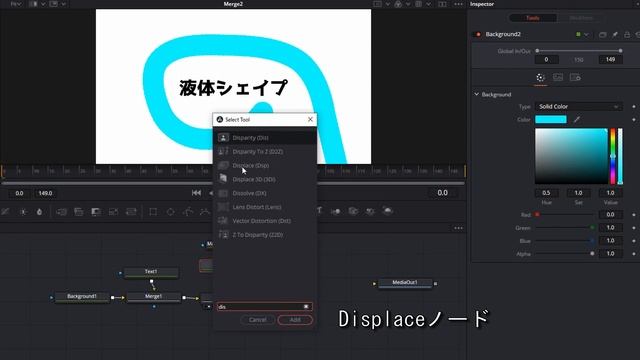Screen dimensions: 640x360
Task: Open the Color settings tab icon
Action: (x=540, y=78)
